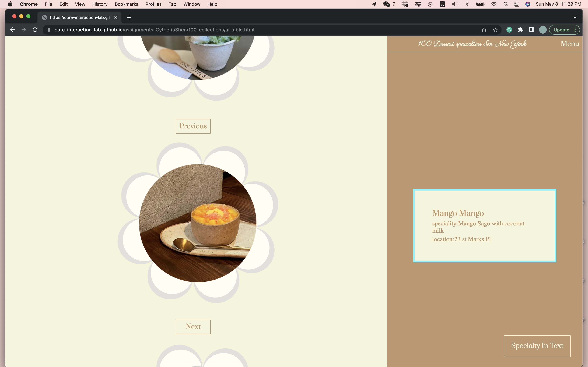The width and height of the screenshot is (588, 367).
Task: Open the Chrome app menu
Action: pos(29,4)
